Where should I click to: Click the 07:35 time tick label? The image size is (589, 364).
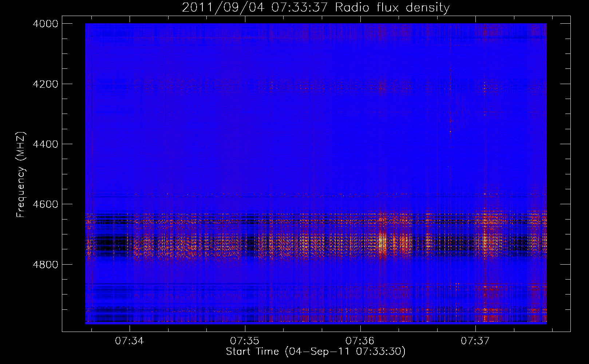(x=245, y=341)
